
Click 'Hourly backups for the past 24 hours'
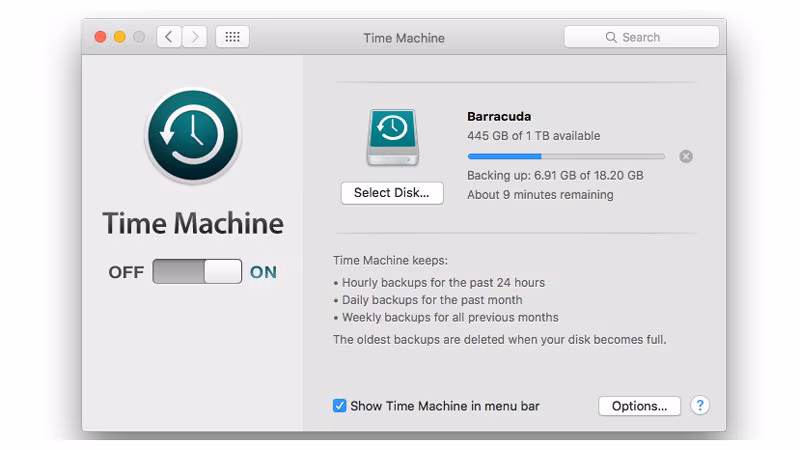pyautogui.click(x=443, y=283)
